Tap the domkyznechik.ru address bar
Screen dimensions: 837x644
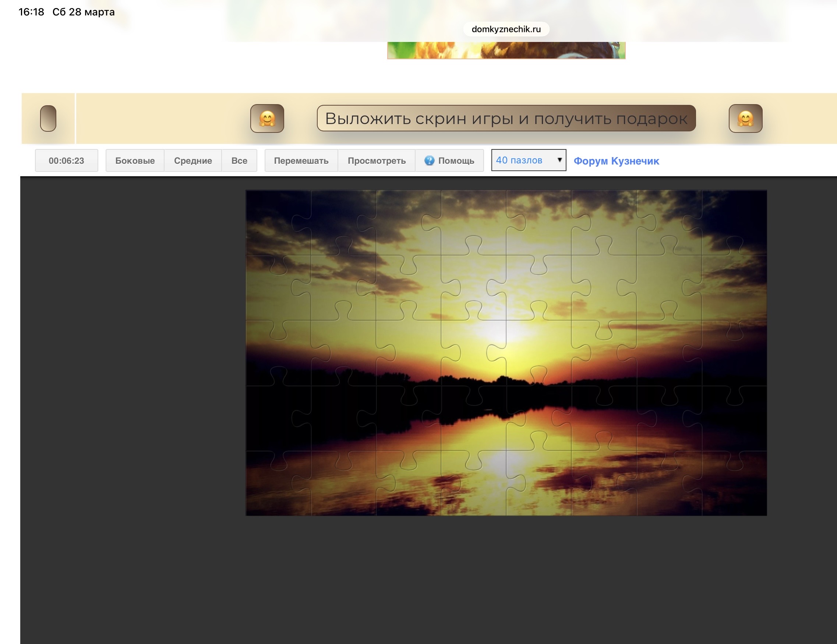point(506,29)
